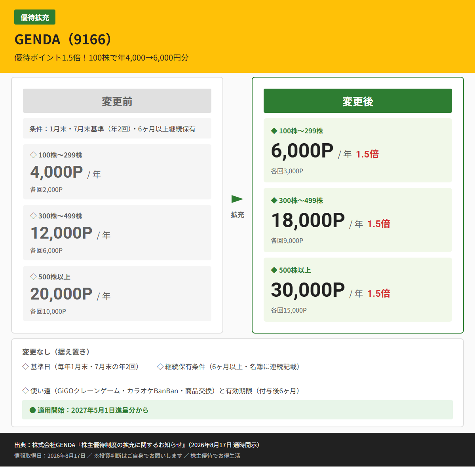Click the 30,000P yearly value
475x476 pixels.
pyautogui.click(x=308, y=290)
